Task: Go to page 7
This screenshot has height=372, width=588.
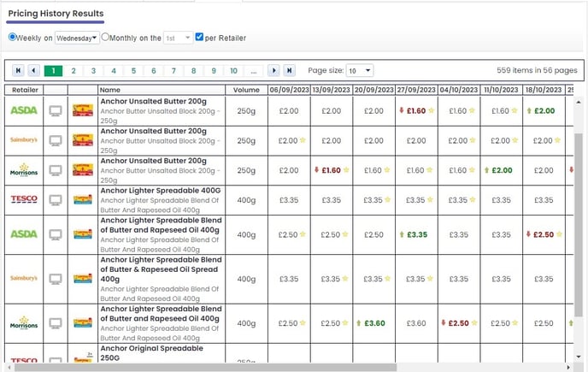Action: [x=173, y=71]
